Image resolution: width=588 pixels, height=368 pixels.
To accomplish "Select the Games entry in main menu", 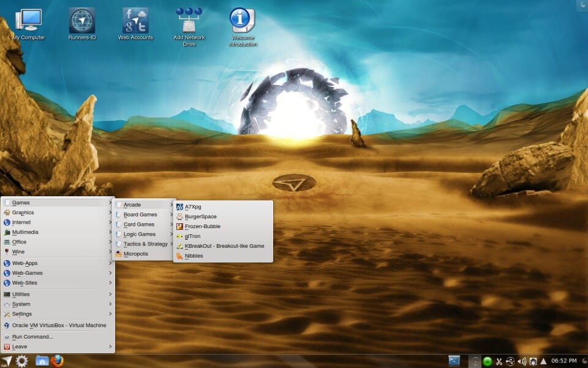I will (x=58, y=202).
